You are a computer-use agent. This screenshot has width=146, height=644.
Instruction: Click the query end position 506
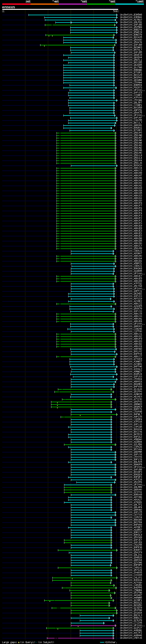115,11
